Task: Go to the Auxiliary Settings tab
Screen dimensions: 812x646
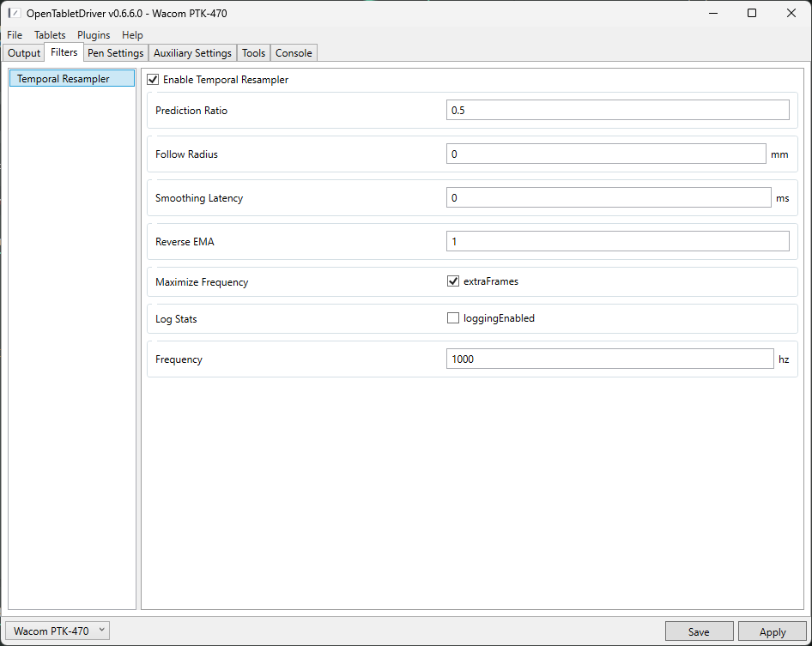Action: coord(192,53)
